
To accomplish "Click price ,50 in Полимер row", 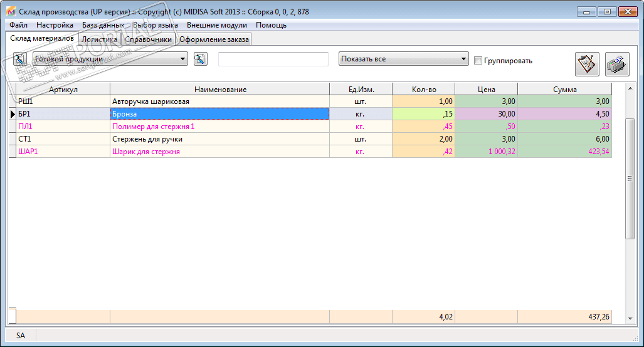I will pos(486,127).
